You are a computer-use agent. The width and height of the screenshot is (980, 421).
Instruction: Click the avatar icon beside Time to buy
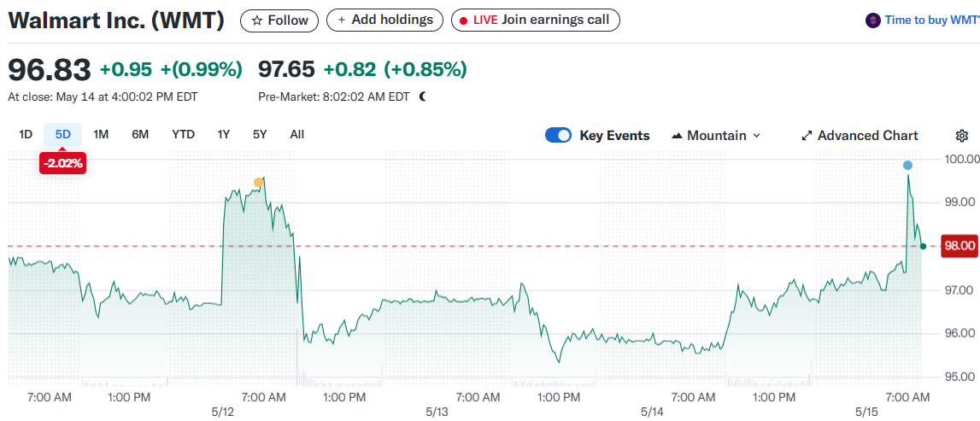click(x=872, y=20)
